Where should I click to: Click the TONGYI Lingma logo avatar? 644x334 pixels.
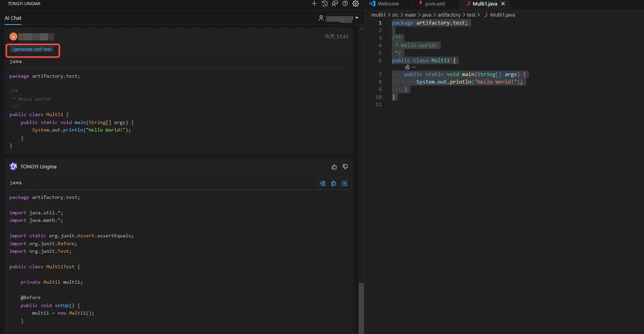13,166
